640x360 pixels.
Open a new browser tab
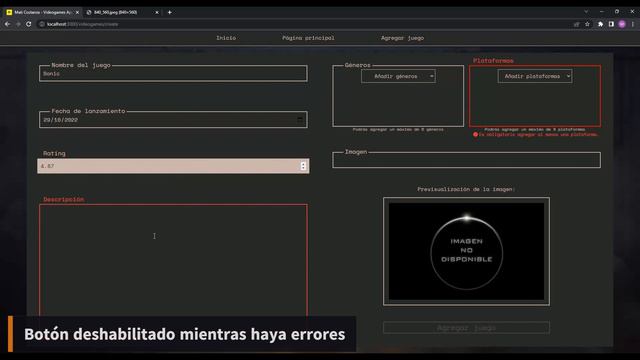(169, 12)
